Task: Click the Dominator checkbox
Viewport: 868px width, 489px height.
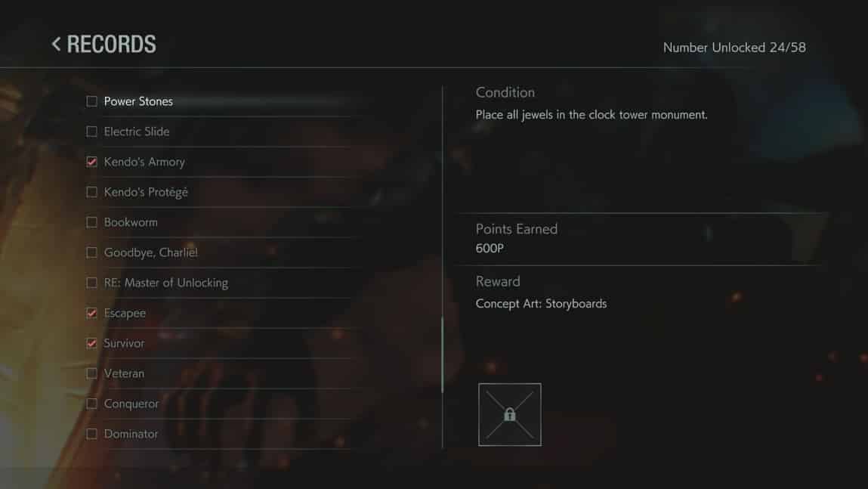Action: (92, 434)
